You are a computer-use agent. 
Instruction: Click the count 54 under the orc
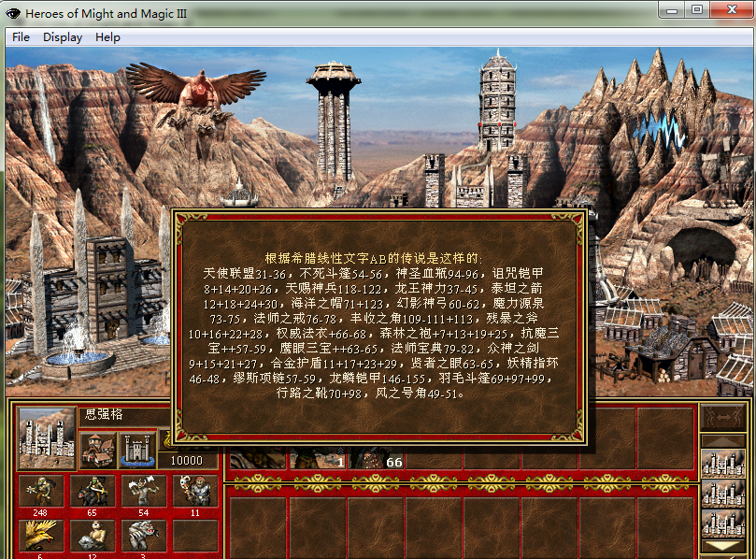click(x=144, y=512)
